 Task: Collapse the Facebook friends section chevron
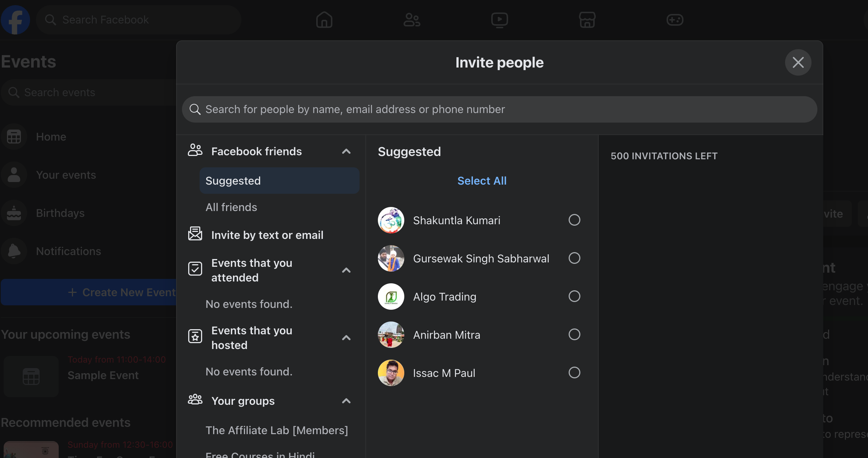346,151
